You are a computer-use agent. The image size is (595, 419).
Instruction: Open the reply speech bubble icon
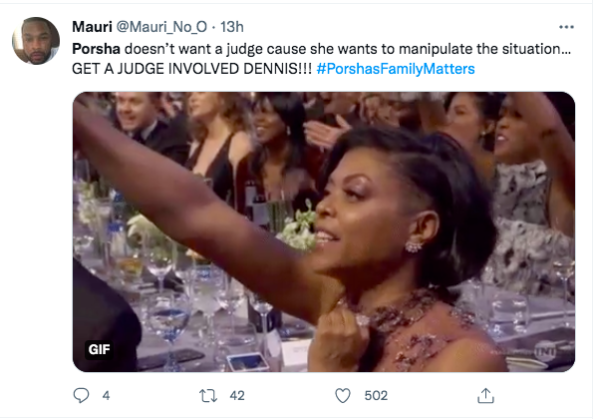click(x=81, y=395)
